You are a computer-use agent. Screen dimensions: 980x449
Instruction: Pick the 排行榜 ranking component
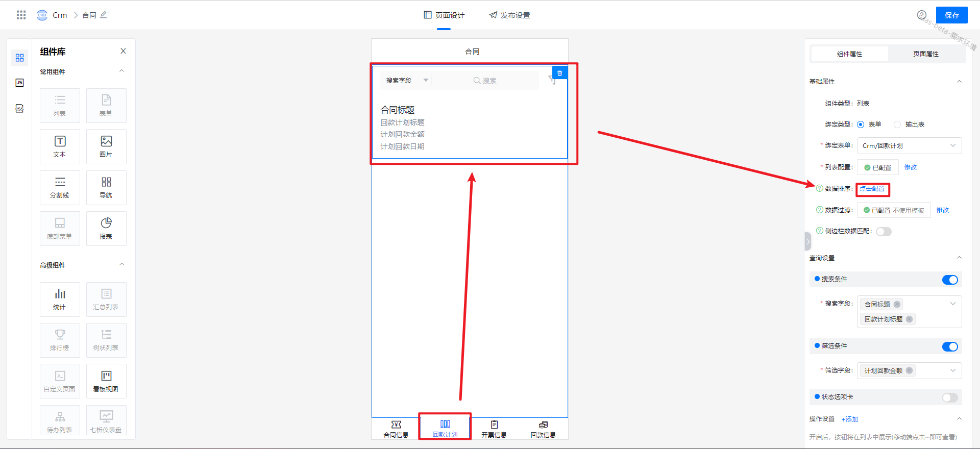tap(60, 340)
